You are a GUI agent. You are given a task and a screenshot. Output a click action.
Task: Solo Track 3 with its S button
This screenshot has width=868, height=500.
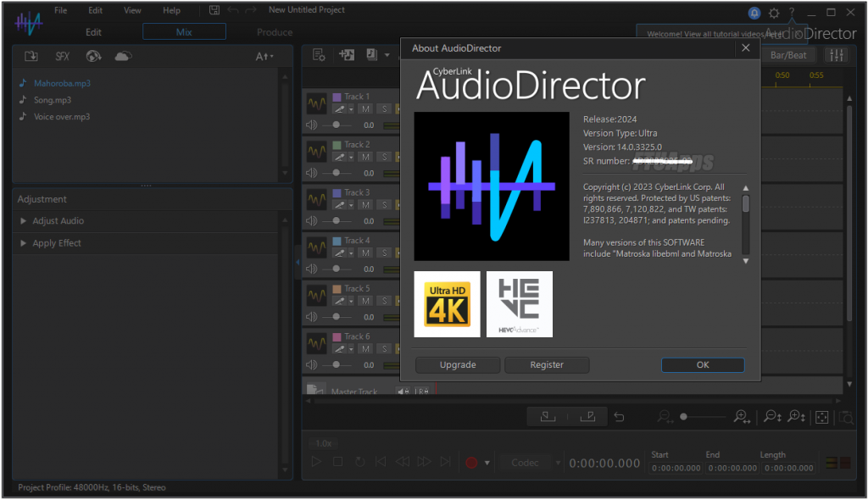click(384, 205)
